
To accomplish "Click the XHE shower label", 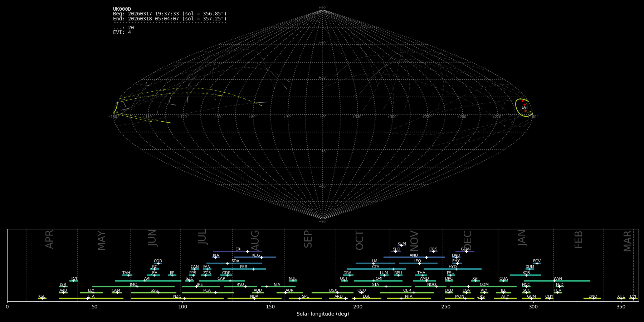I will coord(621,297).
